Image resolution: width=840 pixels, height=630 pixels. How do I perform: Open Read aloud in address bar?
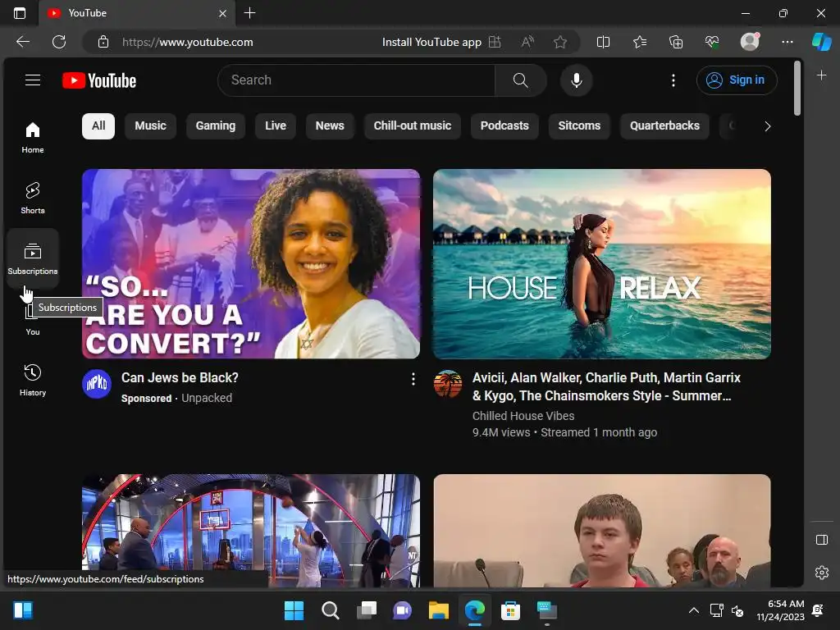[x=527, y=42]
